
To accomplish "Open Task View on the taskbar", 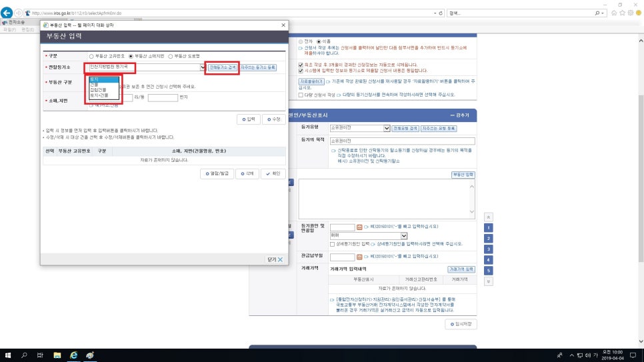I will click(40, 355).
